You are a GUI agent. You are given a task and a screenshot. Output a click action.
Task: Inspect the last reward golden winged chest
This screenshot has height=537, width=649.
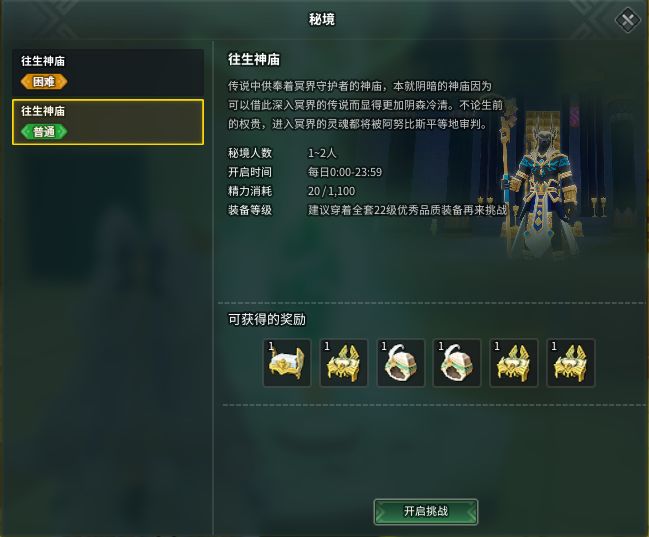pyautogui.click(x=570, y=363)
